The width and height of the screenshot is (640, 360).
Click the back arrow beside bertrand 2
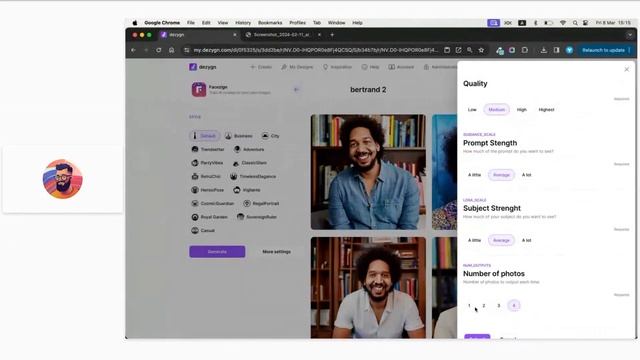pyautogui.click(x=296, y=89)
